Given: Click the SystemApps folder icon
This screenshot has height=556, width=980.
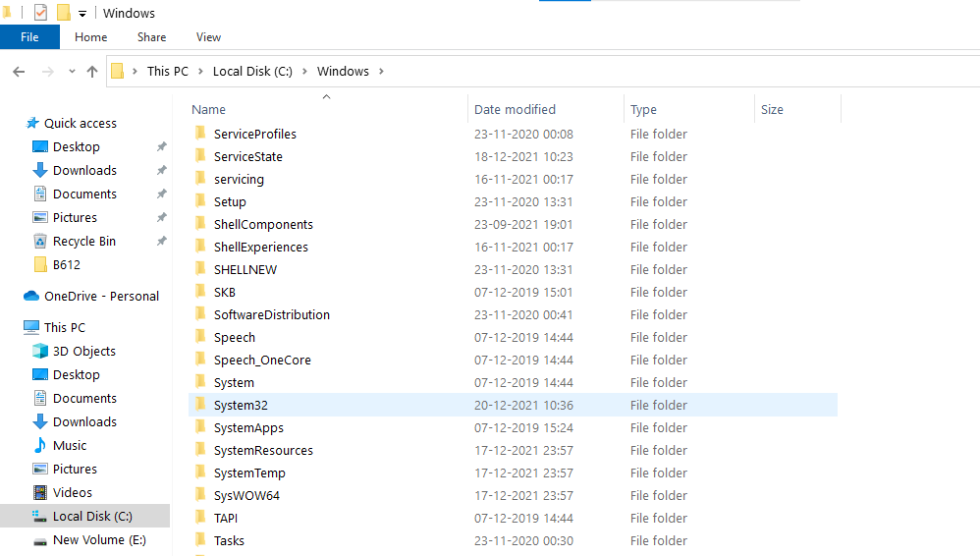Looking at the screenshot, I should [x=200, y=427].
